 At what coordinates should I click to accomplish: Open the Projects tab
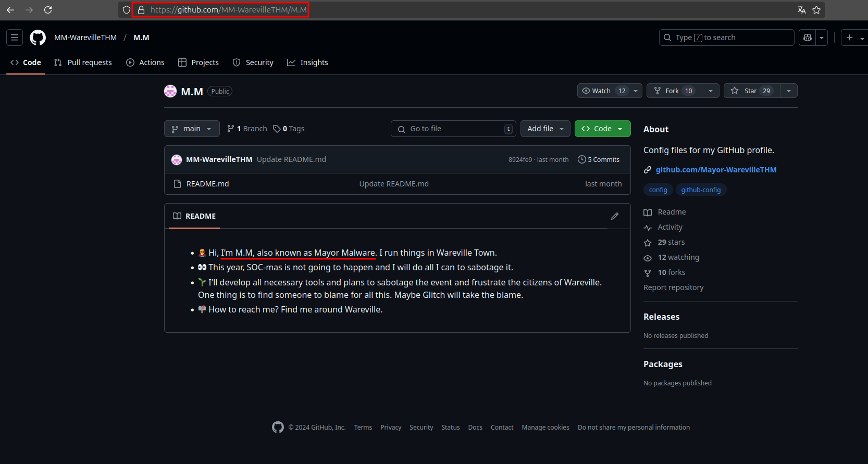[199, 62]
